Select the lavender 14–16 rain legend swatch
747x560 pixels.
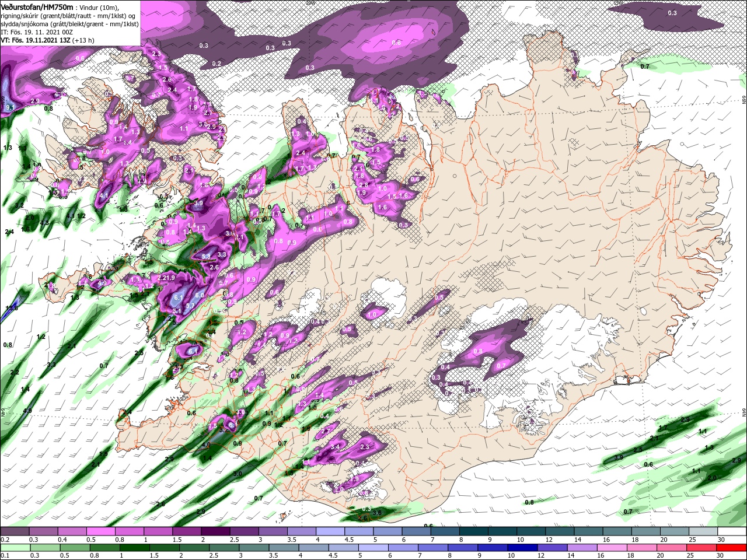coord(582,548)
